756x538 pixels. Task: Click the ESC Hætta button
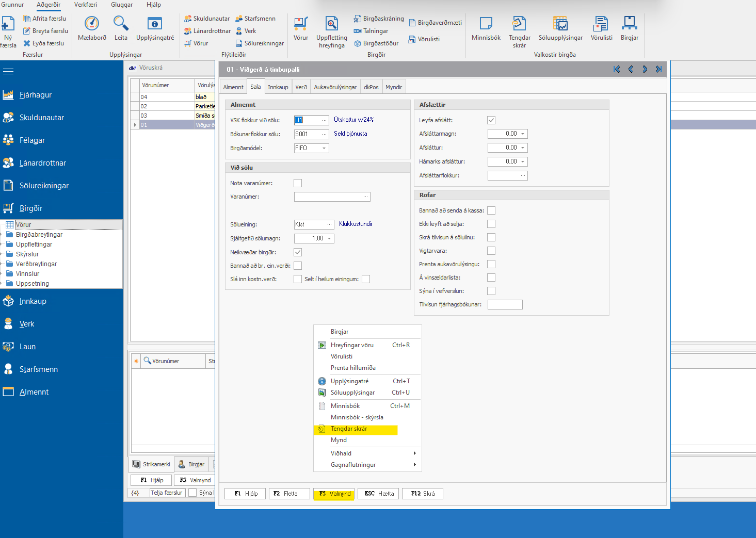pyautogui.click(x=379, y=494)
